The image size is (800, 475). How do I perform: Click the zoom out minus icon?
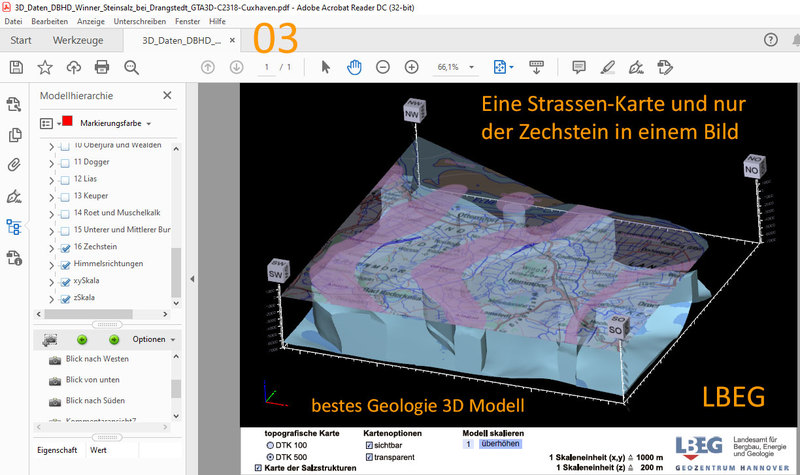(382, 67)
